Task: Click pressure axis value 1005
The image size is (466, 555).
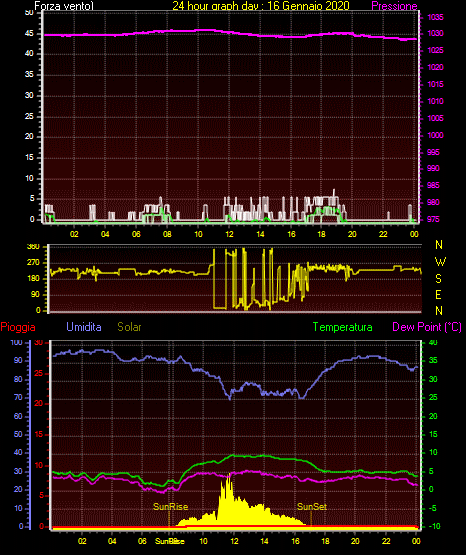Action: (435, 118)
